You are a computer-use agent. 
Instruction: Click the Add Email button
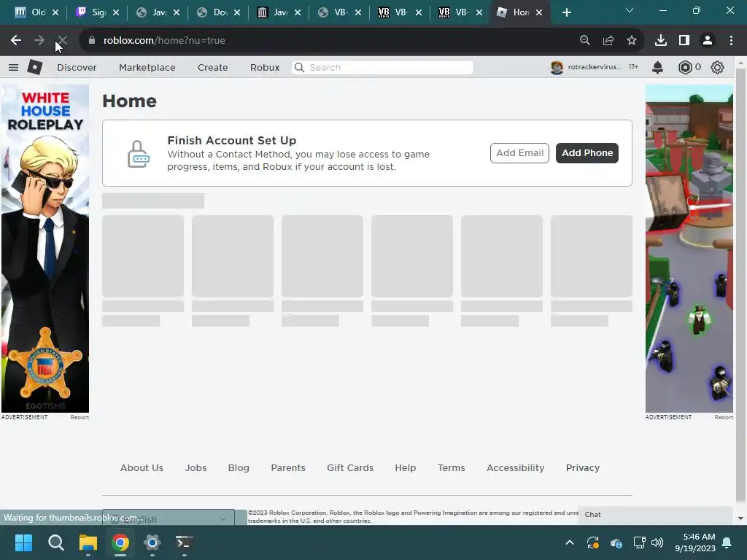click(x=519, y=153)
